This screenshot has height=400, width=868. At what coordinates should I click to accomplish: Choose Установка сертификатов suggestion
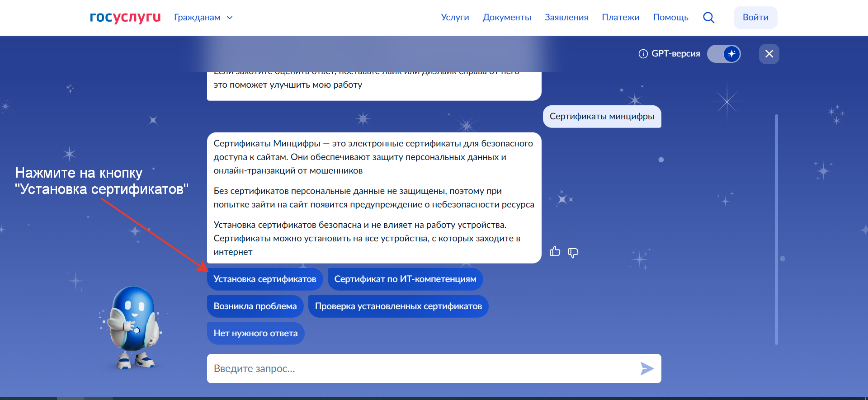(265, 279)
